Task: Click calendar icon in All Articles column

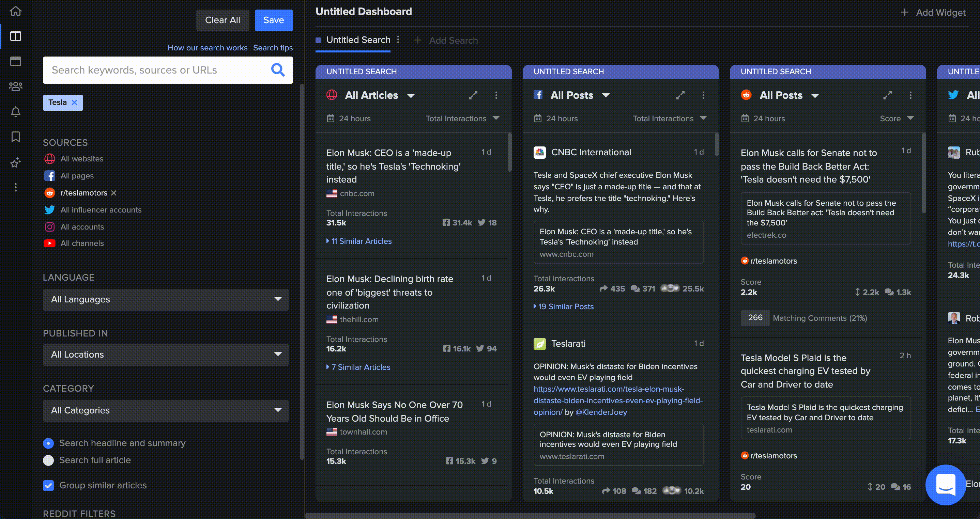Action: point(331,118)
